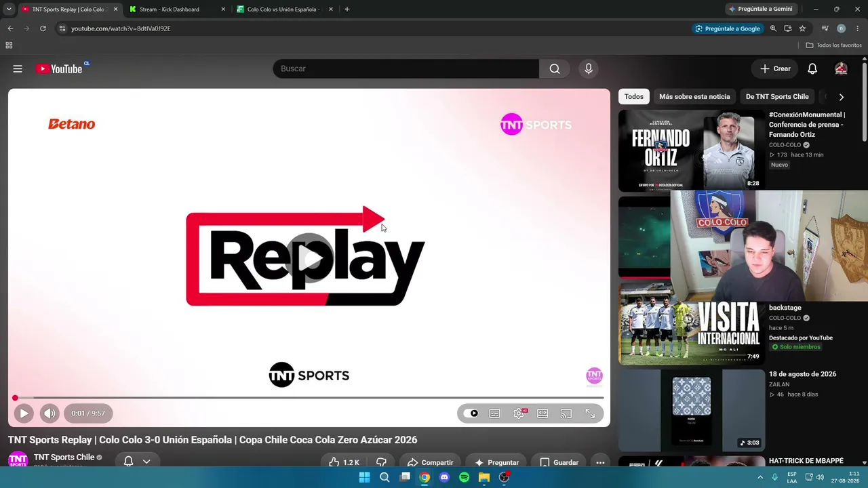The width and height of the screenshot is (868, 488).
Task: Click the search magnifier button
Action: 555,68
